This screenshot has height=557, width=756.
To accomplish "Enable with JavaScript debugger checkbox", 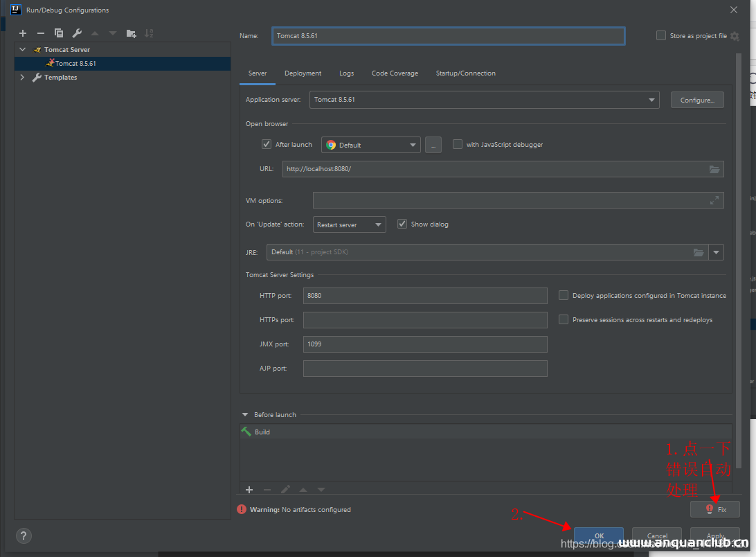I will pos(458,145).
